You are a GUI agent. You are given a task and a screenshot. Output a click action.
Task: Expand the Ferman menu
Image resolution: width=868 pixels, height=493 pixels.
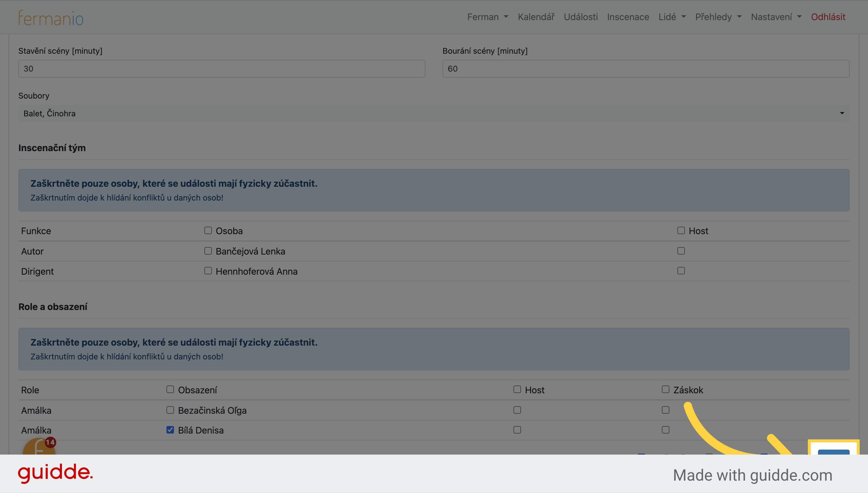tap(487, 17)
